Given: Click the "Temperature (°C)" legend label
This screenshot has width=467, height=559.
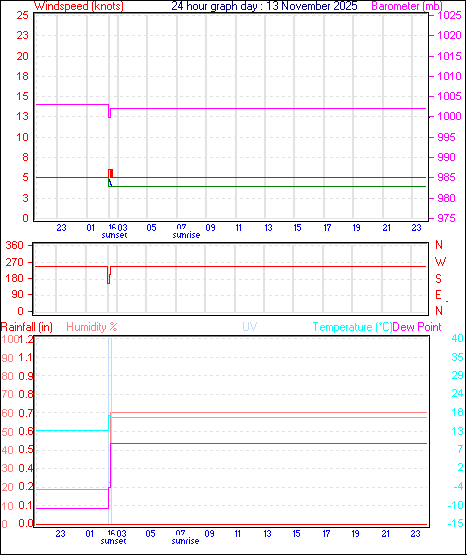Looking at the screenshot, I should [352, 327].
